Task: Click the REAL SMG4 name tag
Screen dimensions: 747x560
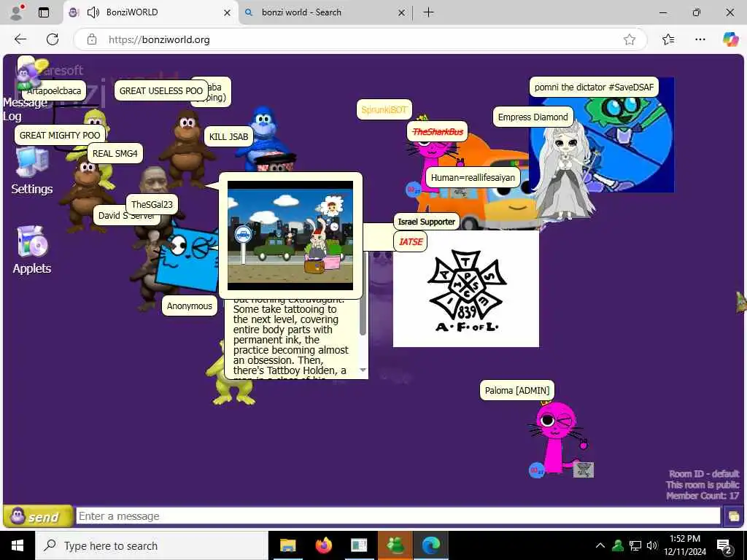Action: [115, 153]
